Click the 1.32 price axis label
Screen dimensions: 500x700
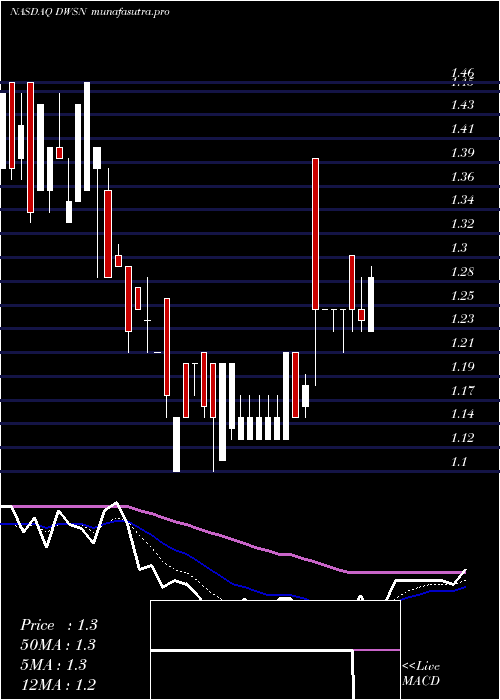coord(462,224)
